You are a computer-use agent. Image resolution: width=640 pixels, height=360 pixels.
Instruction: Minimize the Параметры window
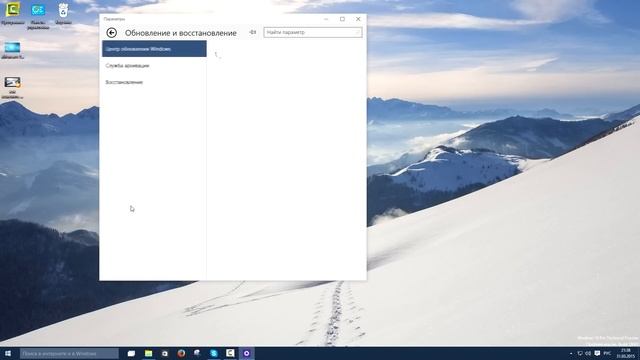(326, 19)
